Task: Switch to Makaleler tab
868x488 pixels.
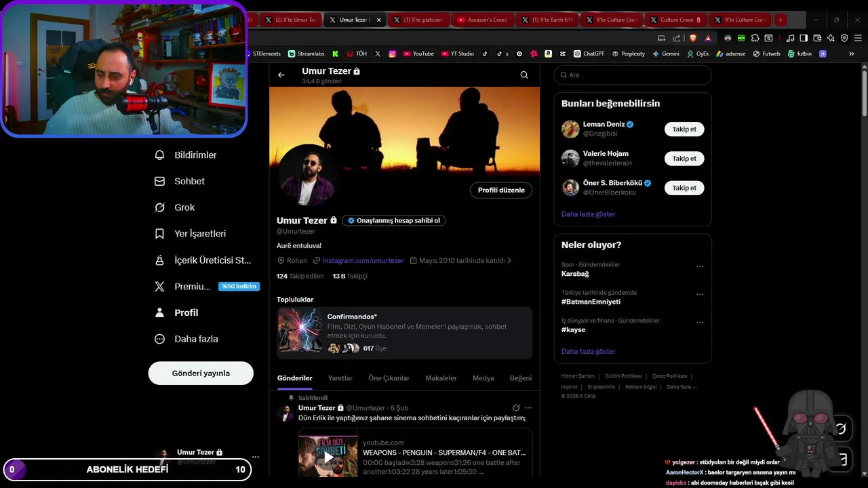Action: (x=441, y=378)
